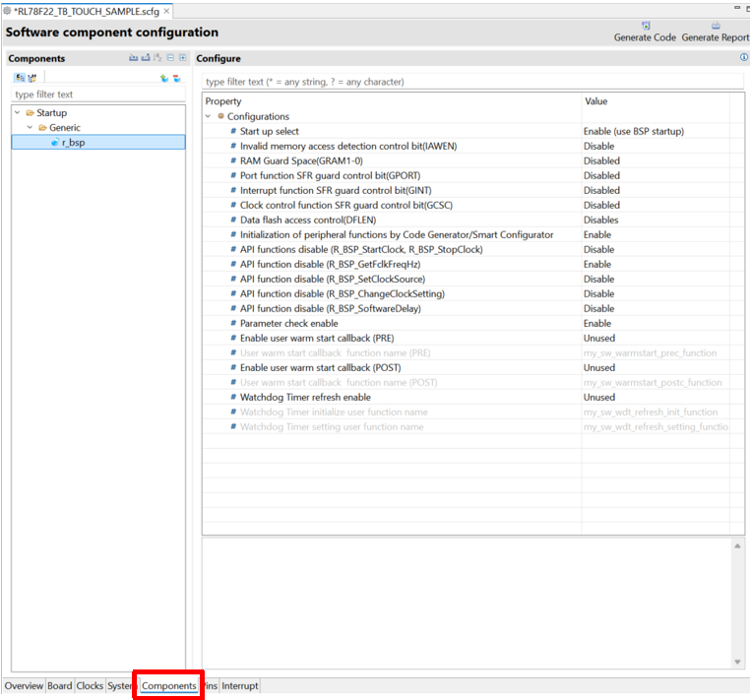Open the R_BSP_GetFclkFreqHz value cell showing Enable
The width and height of the screenshot is (750, 700).
point(656,264)
